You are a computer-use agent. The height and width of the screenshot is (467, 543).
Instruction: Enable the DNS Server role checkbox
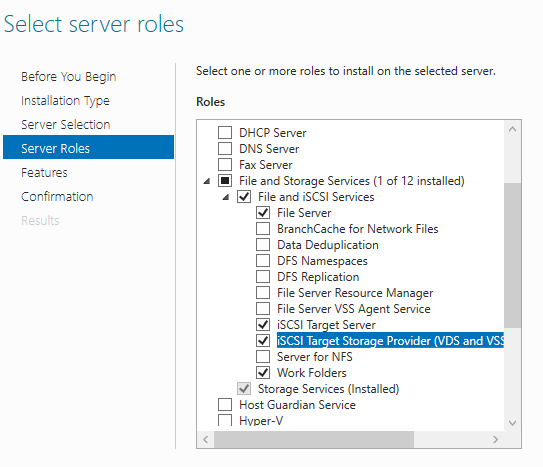225,149
